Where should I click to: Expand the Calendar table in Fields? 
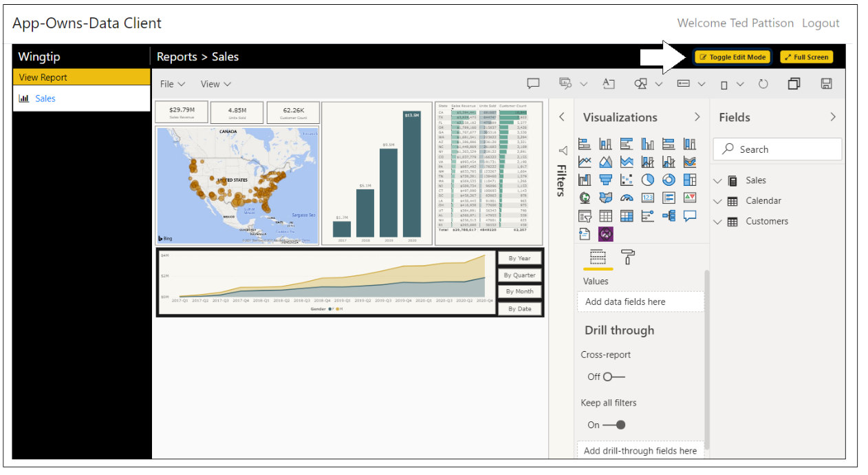coord(718,201)
